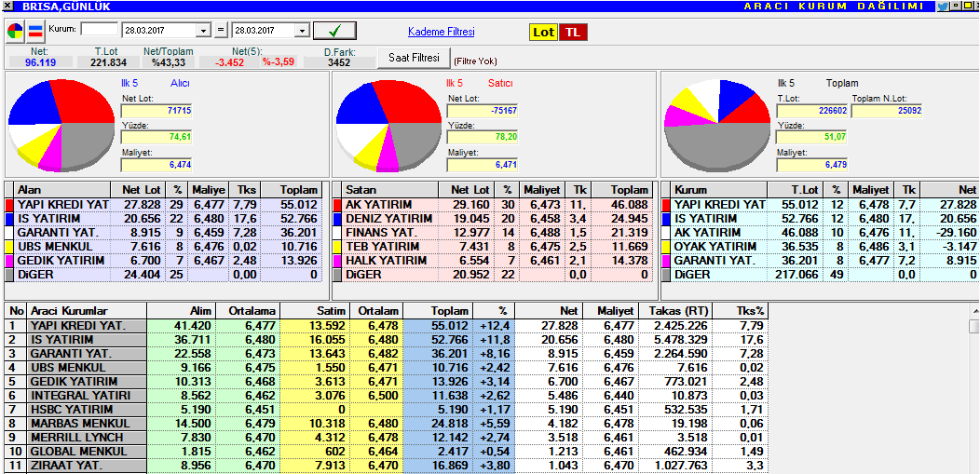Open the Kademe Filtresi link
The image size is (980, 474).
point(442,32)
